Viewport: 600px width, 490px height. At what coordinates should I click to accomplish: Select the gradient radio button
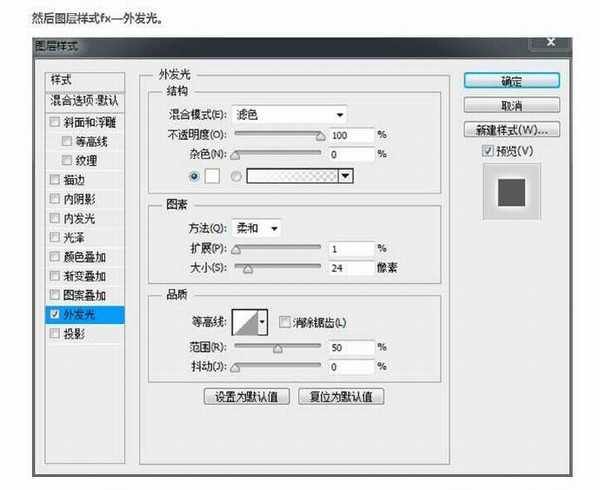[236, 176]
